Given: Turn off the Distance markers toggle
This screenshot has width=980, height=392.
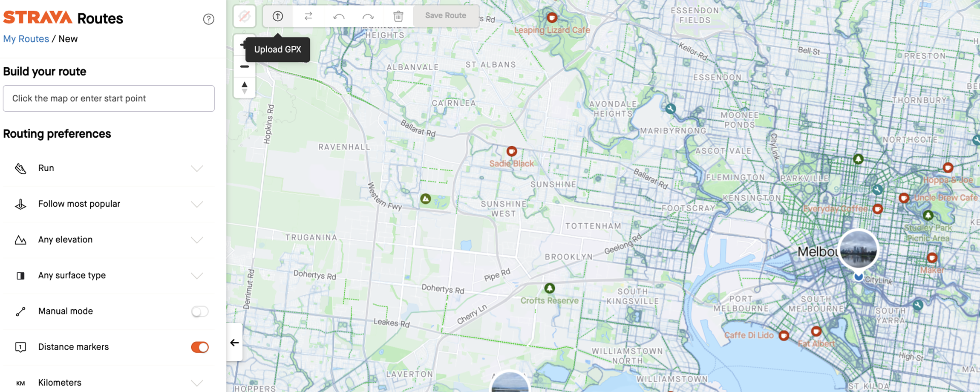Looking at the screenshot, I should (x=199, y=347).
